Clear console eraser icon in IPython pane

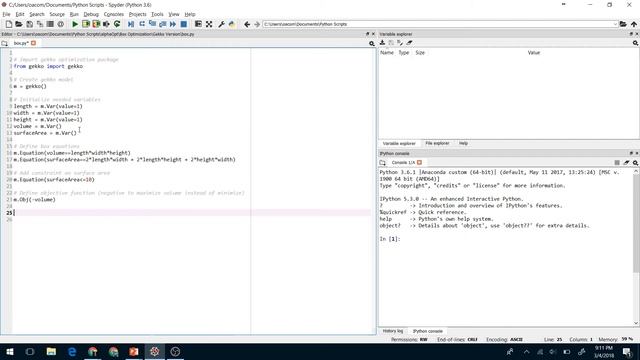point(627,163)
